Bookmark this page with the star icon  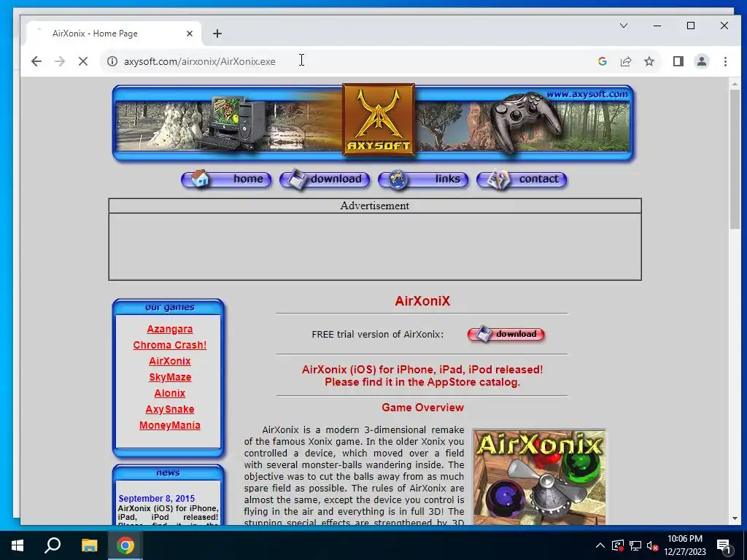(649, 61)
